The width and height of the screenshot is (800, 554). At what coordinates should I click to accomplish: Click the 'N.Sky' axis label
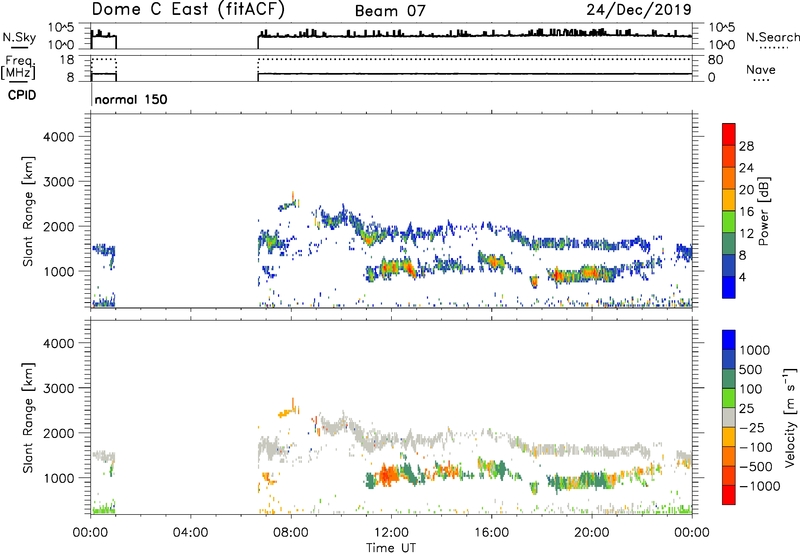click(19, 38)
